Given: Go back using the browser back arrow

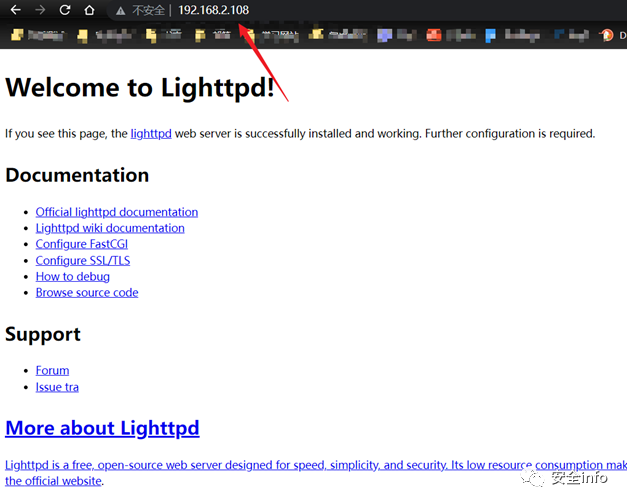Looking at the screenshot, I should [15, 10].
